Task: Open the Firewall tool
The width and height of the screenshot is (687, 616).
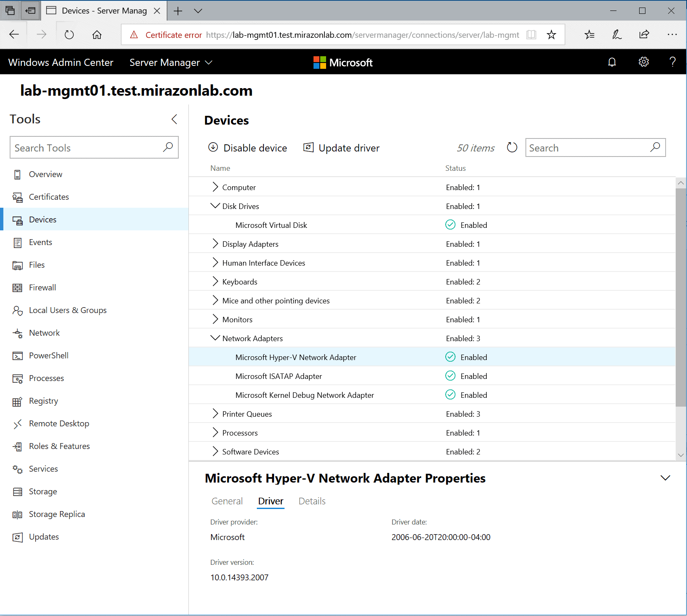Action: coord(42,287)
